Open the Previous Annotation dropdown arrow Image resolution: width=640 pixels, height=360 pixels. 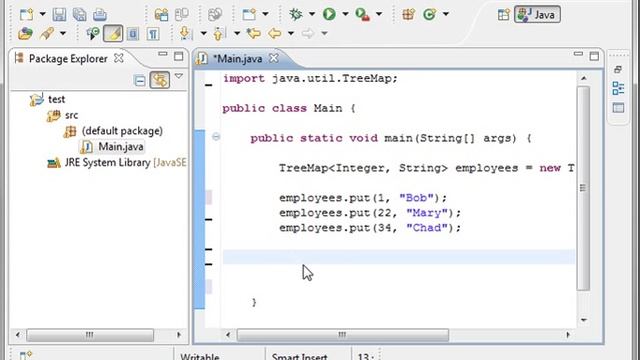tap(237, 33)
